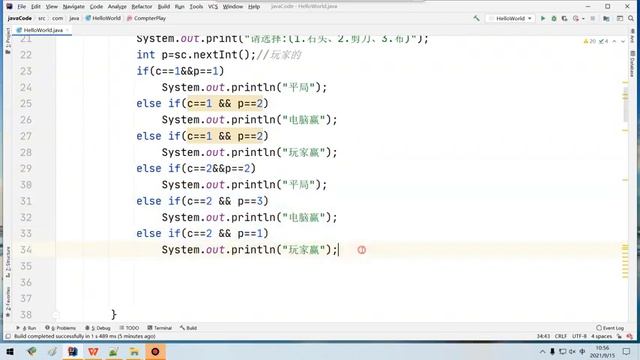Viewport: 640px width, 360px height.
Task: Click the warnings count indicator icon
Action: pos(590,41)
